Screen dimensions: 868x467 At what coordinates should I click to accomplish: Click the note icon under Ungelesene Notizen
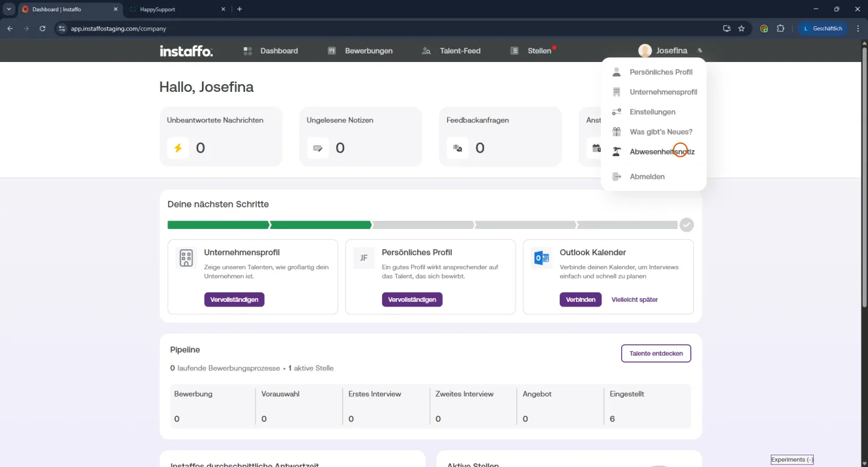pyautogui.click(x=318, y=147)
